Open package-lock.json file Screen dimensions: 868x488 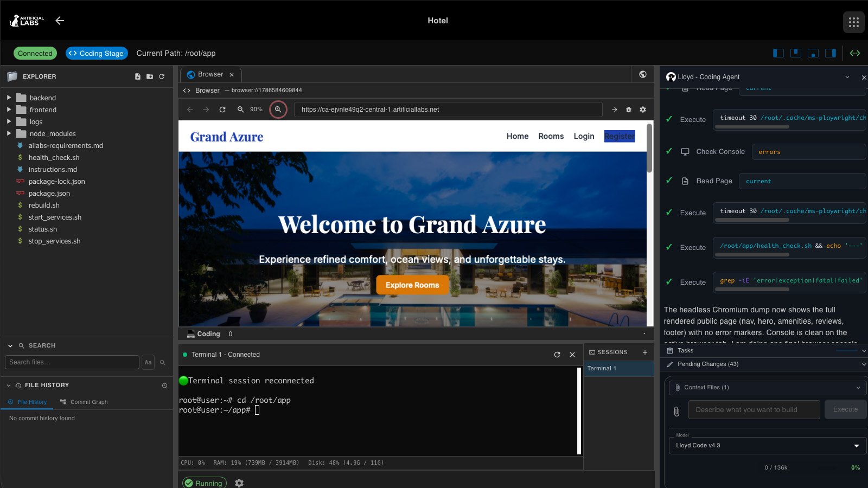pyautogui.click(x=56, y=181)
